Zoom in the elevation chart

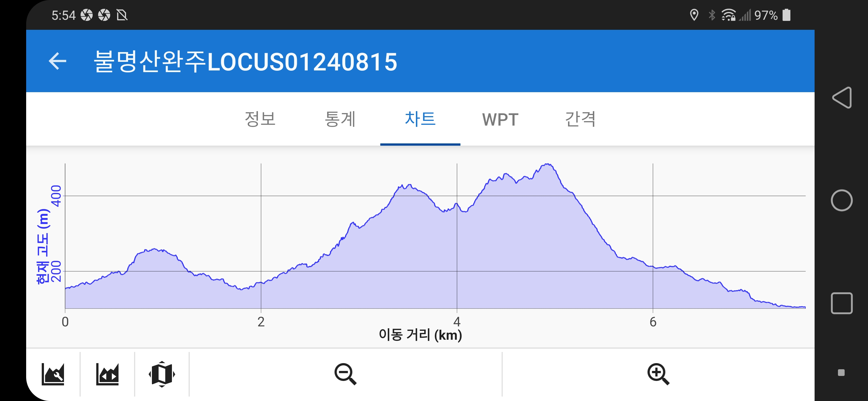[x=658, y=374]
